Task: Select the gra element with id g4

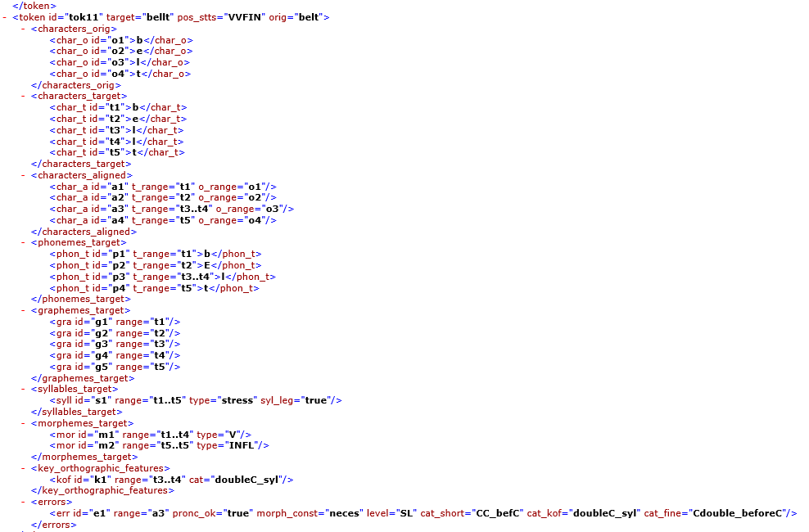Action: [x=115, y=356]
